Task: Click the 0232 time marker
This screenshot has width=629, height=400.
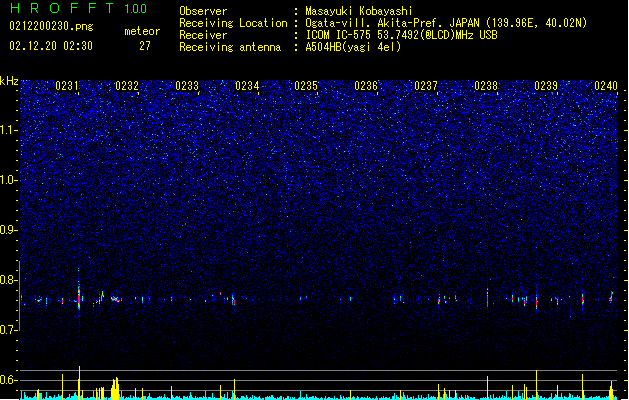Action: 127,86
